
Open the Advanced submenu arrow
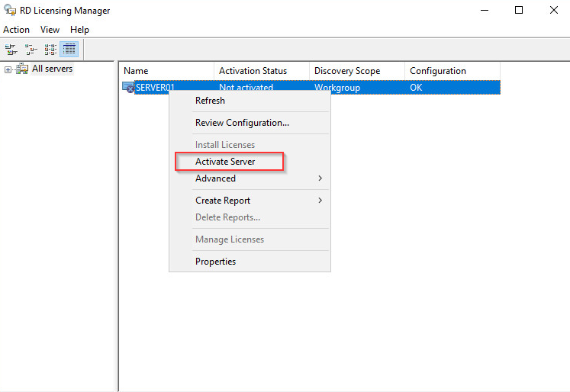point(320,178)
